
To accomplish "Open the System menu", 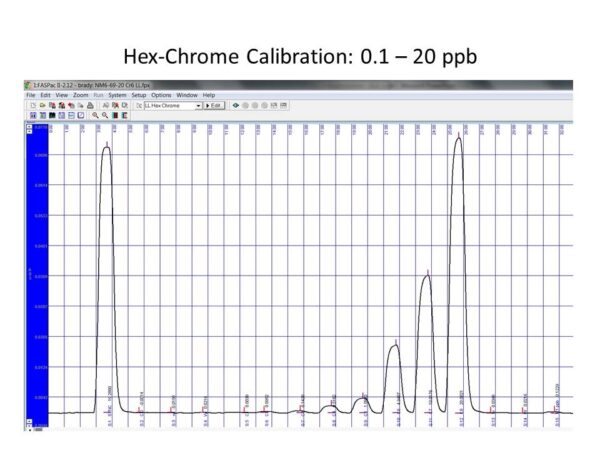I will point(117,95).
